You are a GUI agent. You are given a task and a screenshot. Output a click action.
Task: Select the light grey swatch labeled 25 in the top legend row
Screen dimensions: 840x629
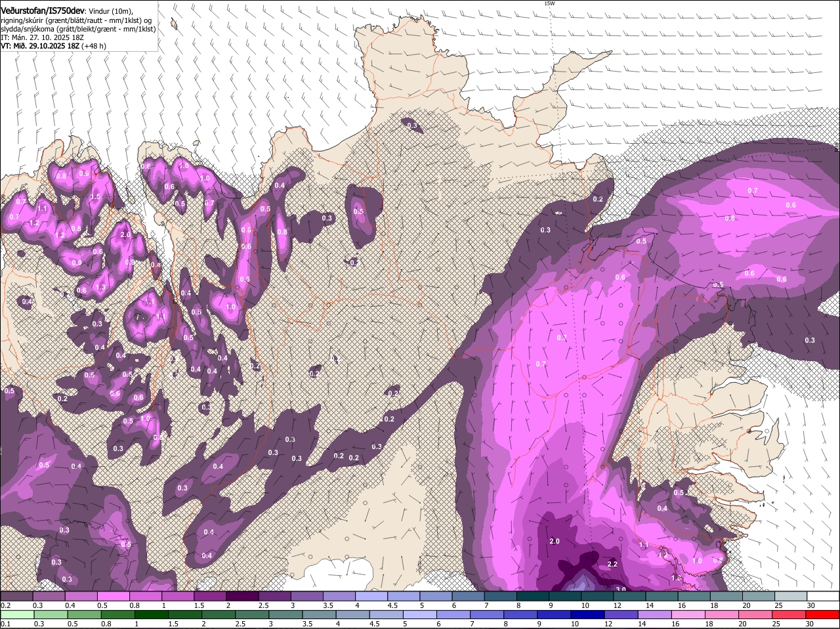[x=789, y=596]
